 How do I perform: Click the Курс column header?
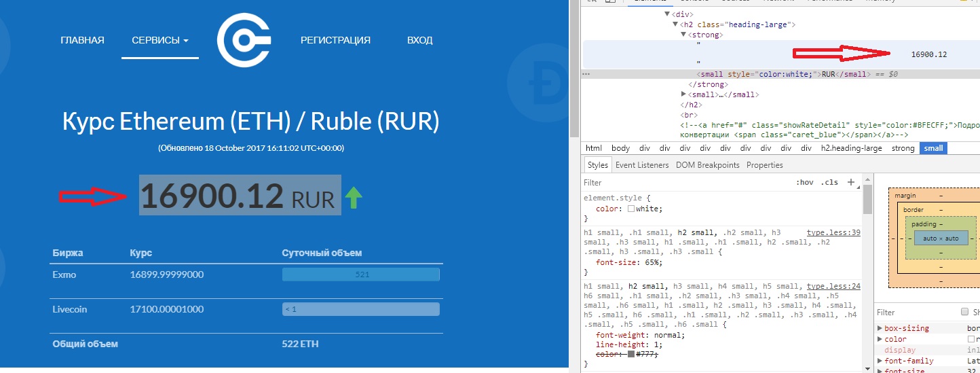point(141,253)
